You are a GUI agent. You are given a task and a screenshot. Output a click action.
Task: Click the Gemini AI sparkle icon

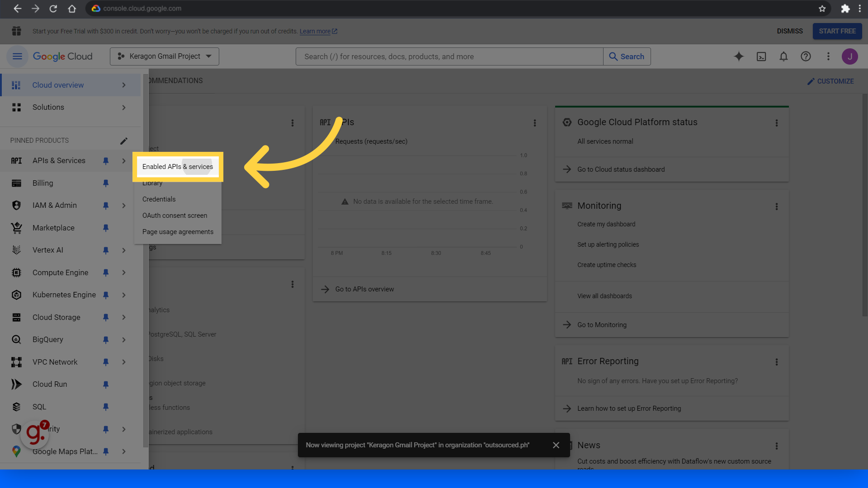(x=739, y=56)
